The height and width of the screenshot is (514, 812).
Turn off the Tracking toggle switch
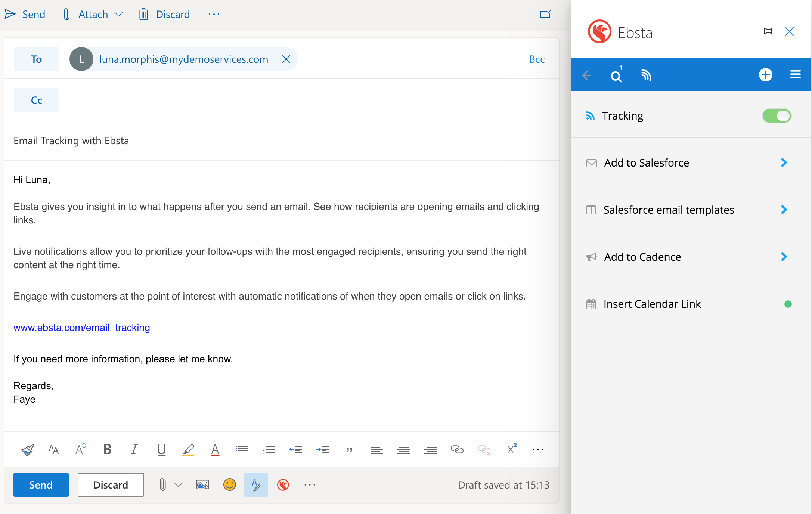click(777, 116)
